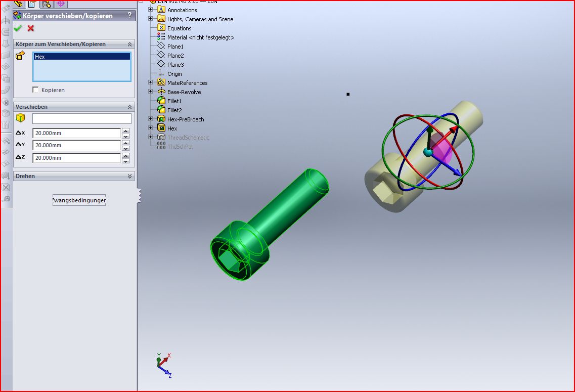The height and width of the screenshot is (392, 575).
Task: Click the Lights, Cameras and Scene icon
Action: (161, 19)
